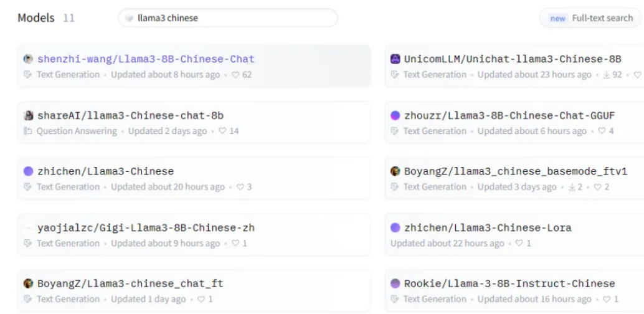Viewport: 644px width, 314px height.
Task: Click download icon on BoyangZ basemode card
Action: click(572, 187)
